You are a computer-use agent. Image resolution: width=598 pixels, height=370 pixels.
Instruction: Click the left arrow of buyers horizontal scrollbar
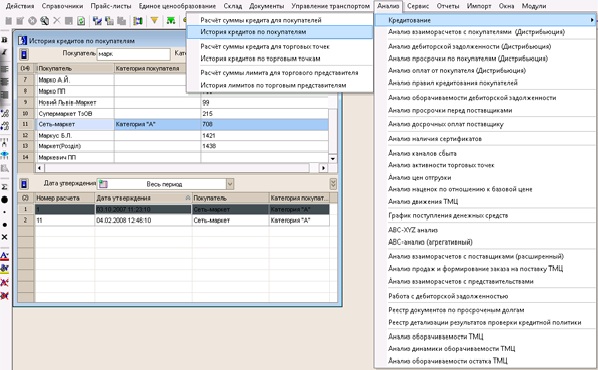[40, 168]
